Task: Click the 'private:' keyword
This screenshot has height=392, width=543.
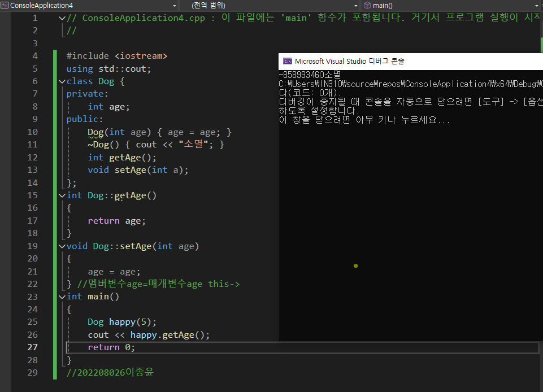Action: coord(87,94)
